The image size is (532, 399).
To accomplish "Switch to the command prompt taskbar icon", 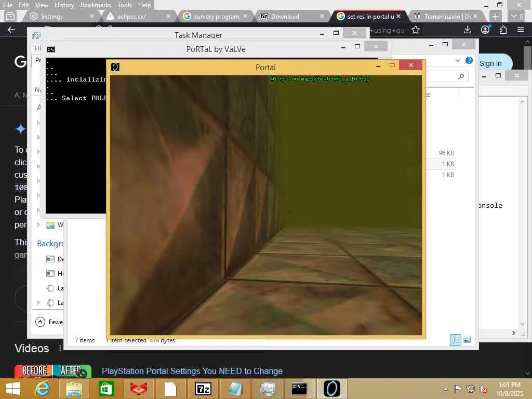I will [299, 389].
